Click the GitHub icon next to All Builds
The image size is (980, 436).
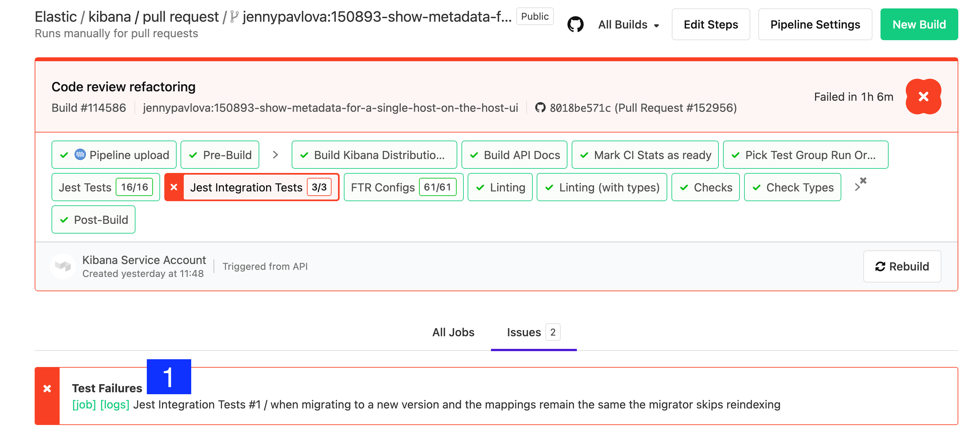click(x=576, y=24)
